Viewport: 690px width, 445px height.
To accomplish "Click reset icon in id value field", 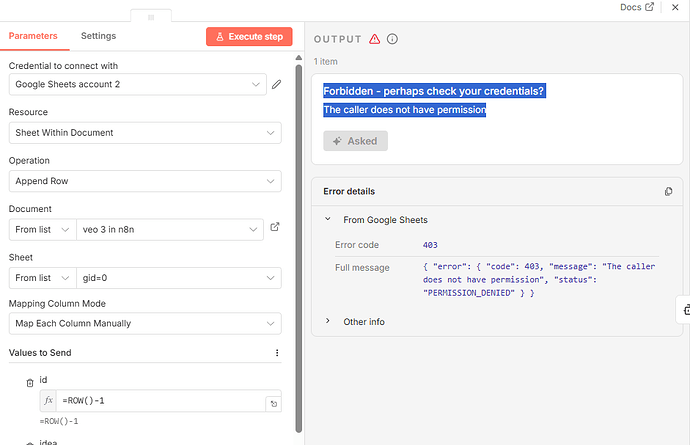I will point(272,404).
